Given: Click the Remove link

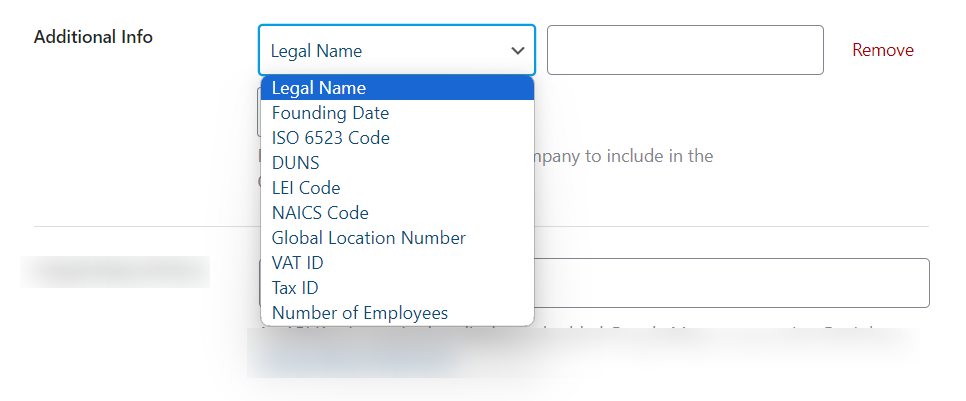Looking at the screenshot, I should pos(883,50).
